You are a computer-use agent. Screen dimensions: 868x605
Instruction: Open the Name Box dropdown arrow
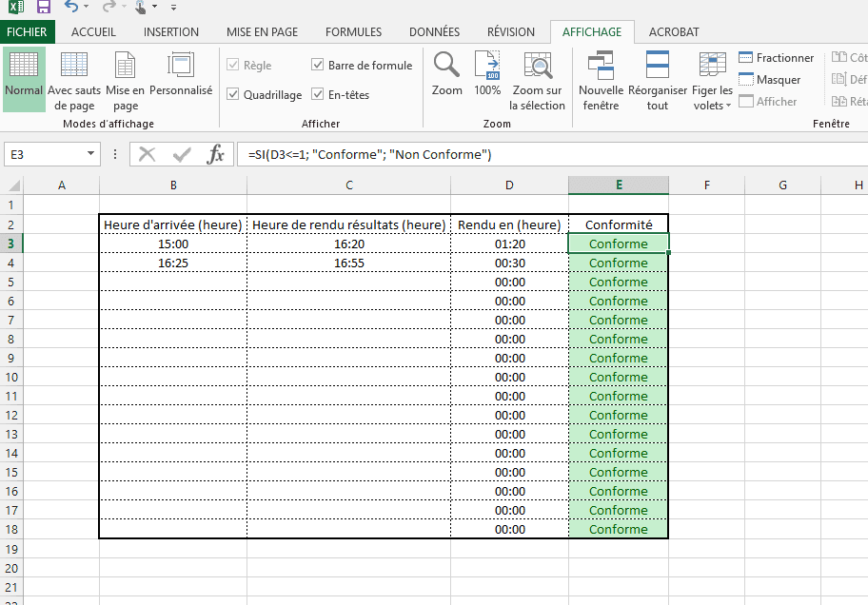tap(91, 154)
